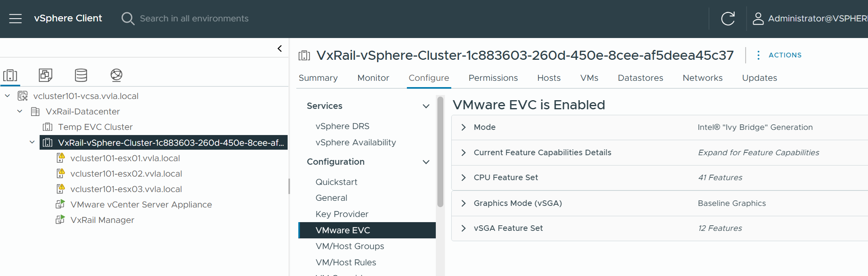The width and height of the screenshot is (868, 276).
Task: Expand the Mode row
Action: coord(464,127)
